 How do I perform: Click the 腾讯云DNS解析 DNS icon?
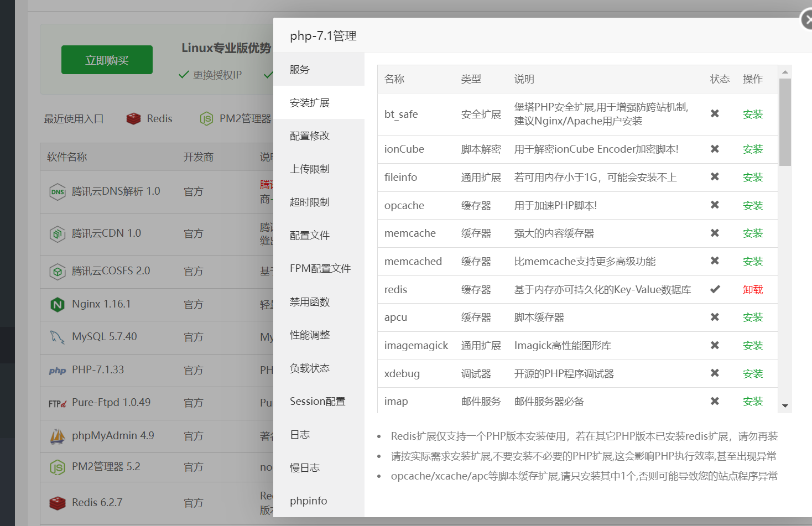click(57, 191)
